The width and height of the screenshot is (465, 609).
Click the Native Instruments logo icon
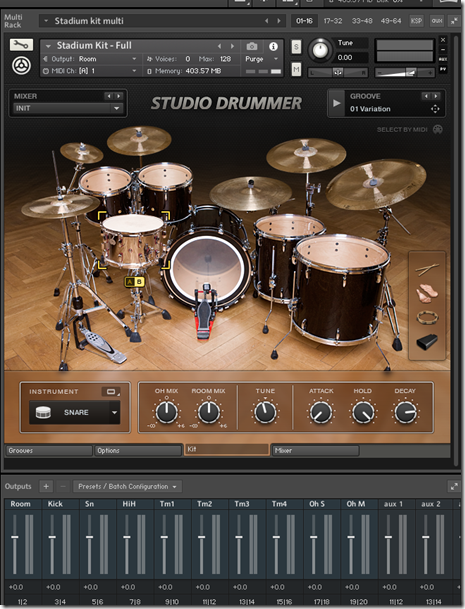pyautogui.click(x=21, y=65)
